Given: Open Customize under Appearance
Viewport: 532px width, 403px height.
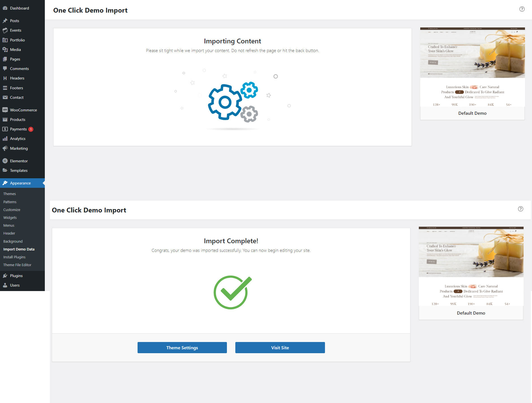Looking at the screenshot, I should (x=12, y=210).
